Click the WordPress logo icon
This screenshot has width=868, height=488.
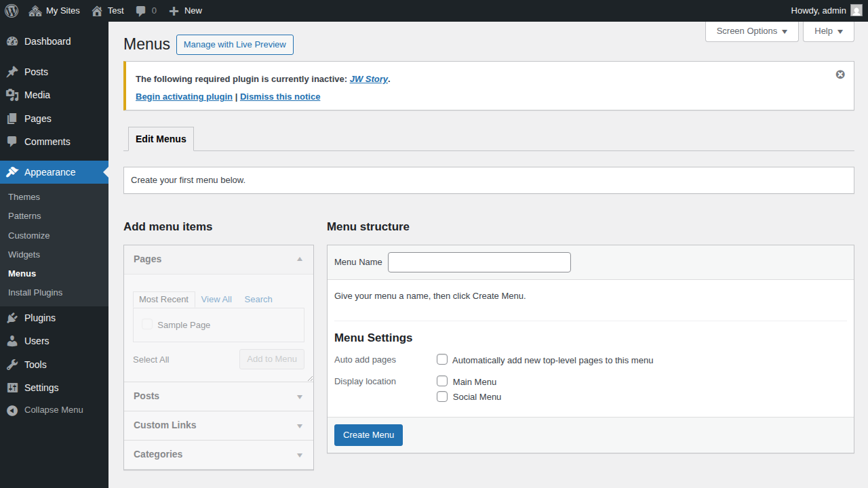tap(12, 10)
